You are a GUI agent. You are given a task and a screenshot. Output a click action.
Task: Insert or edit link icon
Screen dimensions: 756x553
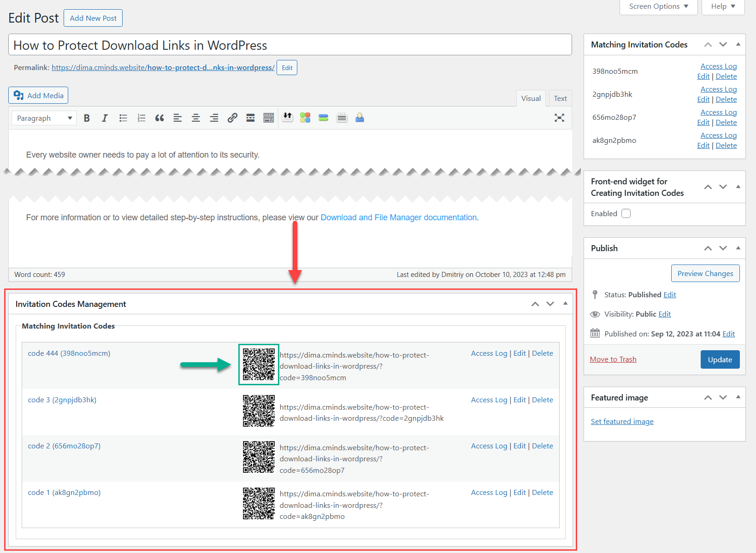pos(232,118)
